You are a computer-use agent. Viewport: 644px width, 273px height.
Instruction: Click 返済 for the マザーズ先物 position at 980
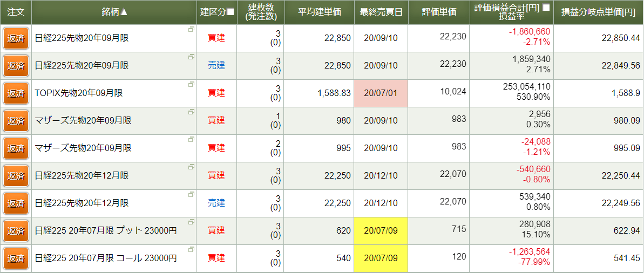point(16,121)
